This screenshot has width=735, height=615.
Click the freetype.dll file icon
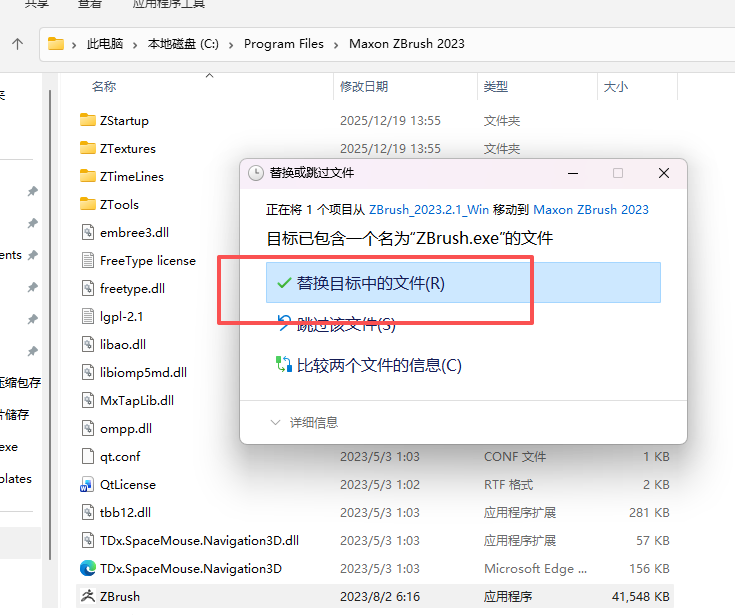point(88,288)
